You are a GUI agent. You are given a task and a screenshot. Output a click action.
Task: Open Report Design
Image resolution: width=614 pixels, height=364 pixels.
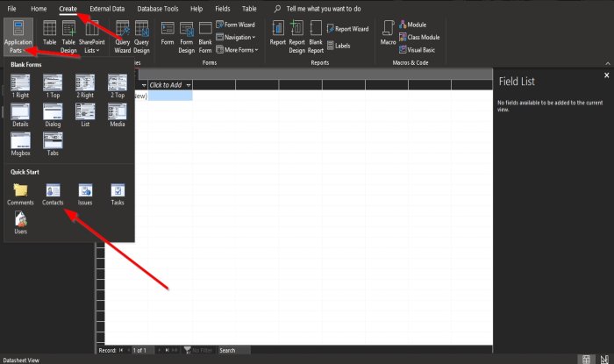point(296,37)
